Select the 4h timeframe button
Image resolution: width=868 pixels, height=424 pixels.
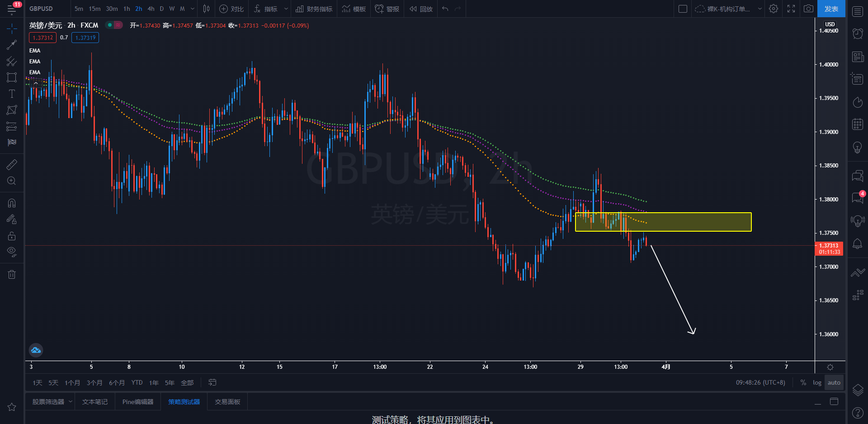click(151, 9)
